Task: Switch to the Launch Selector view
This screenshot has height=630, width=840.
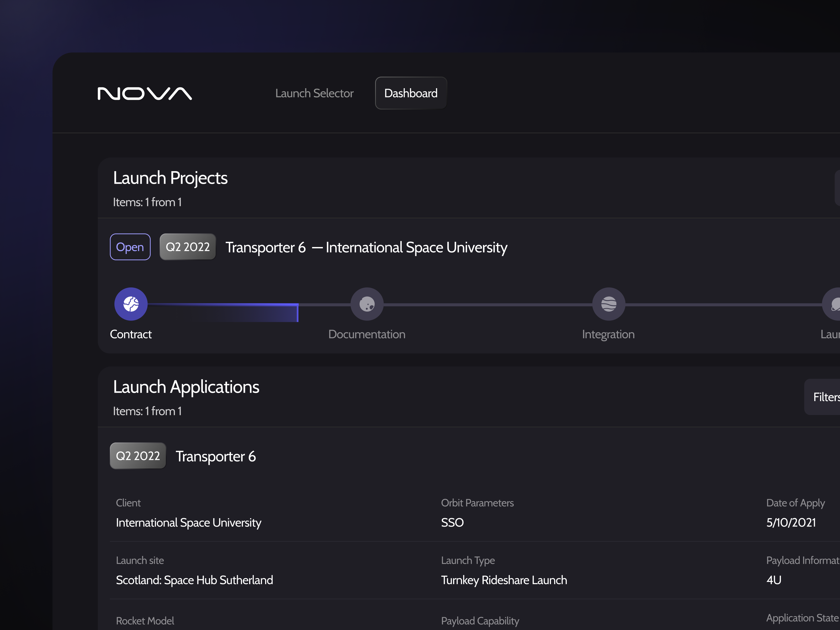Action: coord(314,93)
